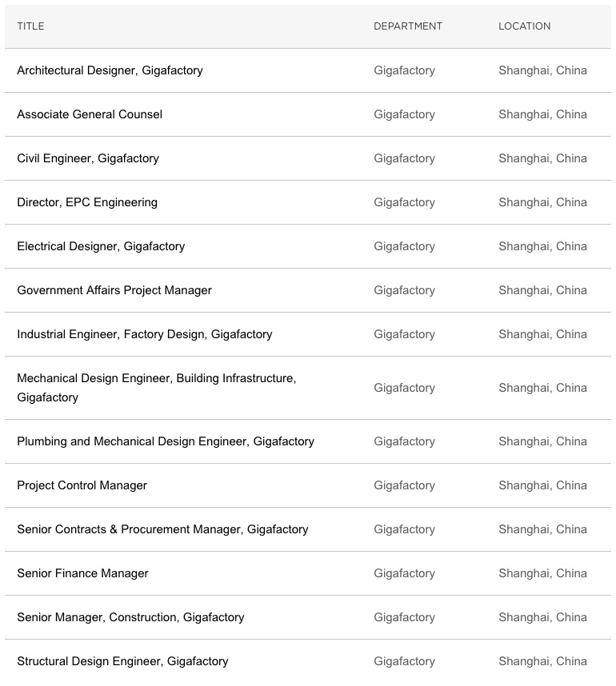The width and height of the screenshot is (616, 686).
Task: Click the DEPARTMENT column header
Action: pyautogui.click(x=408, y=26)
